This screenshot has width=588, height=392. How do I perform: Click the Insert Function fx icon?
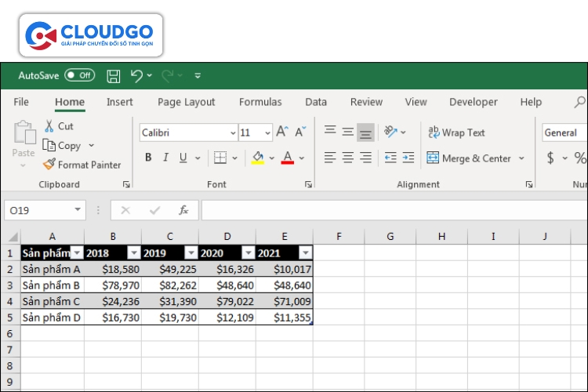coord(183,210)
